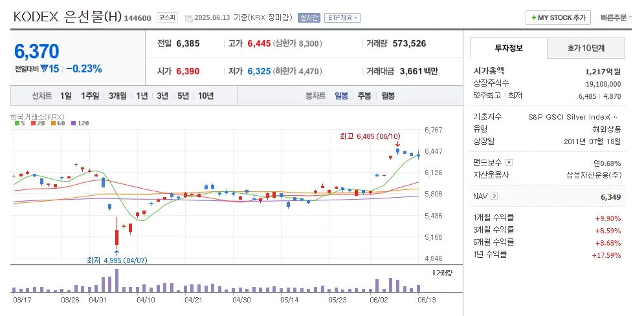Switch to 월봉 monthly candle chart
644x316 pixels.
[x=388, y=96]
